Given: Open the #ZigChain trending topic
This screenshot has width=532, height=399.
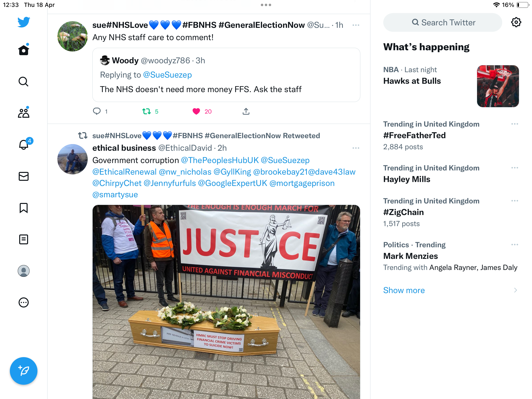Looking at the screenshot, I should (x=403, y=212).
